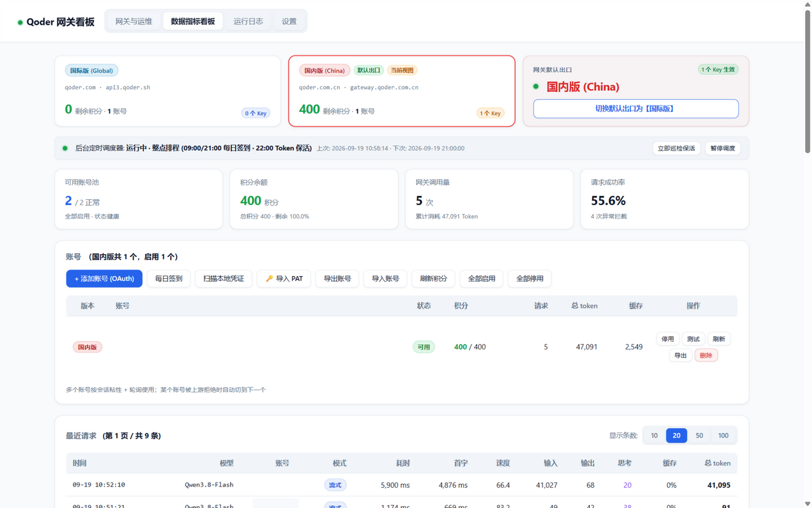This screenshot has width=812, height=508.
Task: Click the 4,876 ms first-token cell
Action: click(453, 485)
